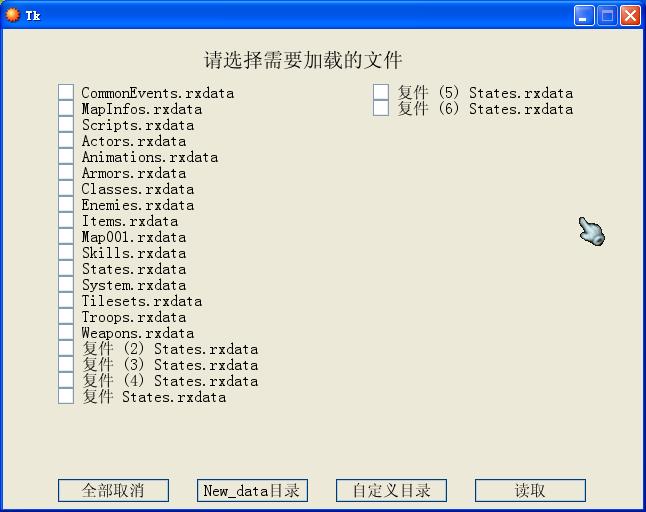
Task: Choose the 自定义目录 custom directory button
Action: (x=391, y=490)
